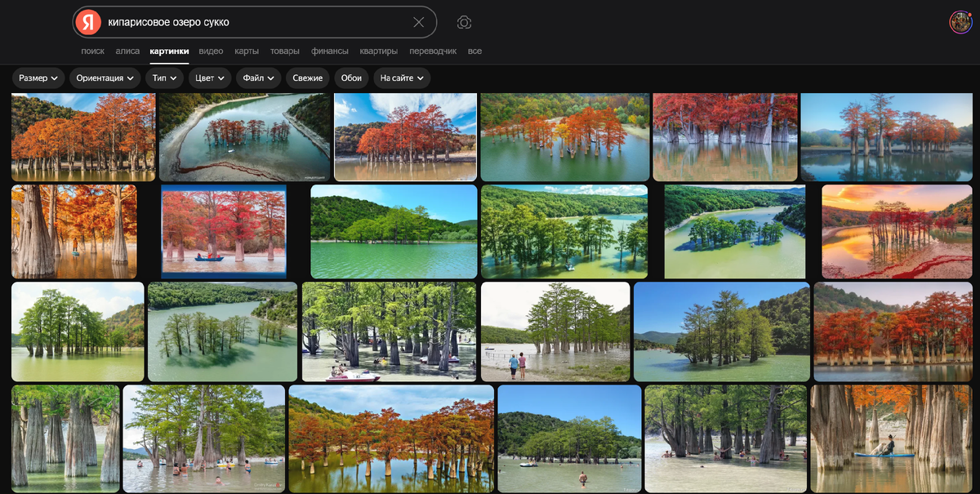Open first-row first photo of orange cypresses
The image size is (980, 494).
(x=83, y=137)
